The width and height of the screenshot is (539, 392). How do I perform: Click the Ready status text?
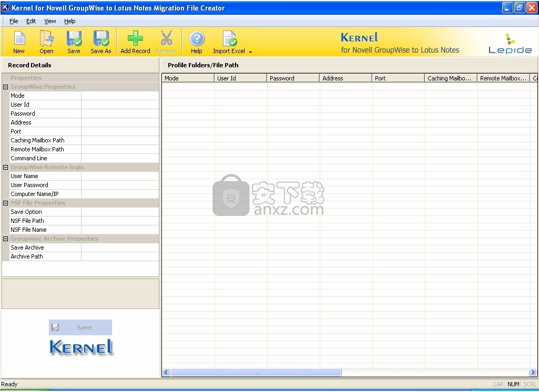(x=9, y=385)
